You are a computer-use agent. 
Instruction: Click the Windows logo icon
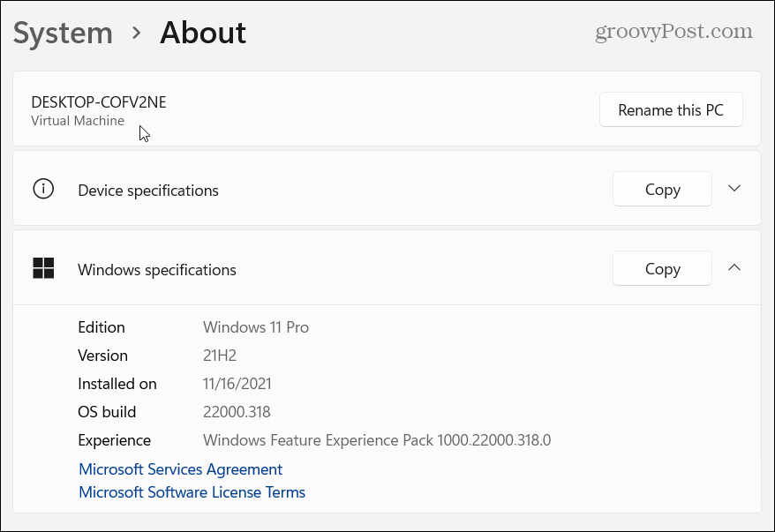pos(43,268)
